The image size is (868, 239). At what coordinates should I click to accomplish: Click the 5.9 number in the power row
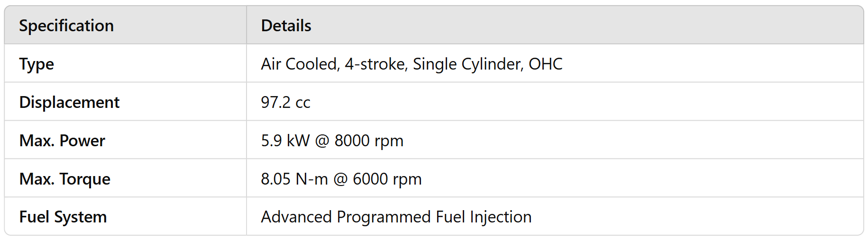(271, 141)
